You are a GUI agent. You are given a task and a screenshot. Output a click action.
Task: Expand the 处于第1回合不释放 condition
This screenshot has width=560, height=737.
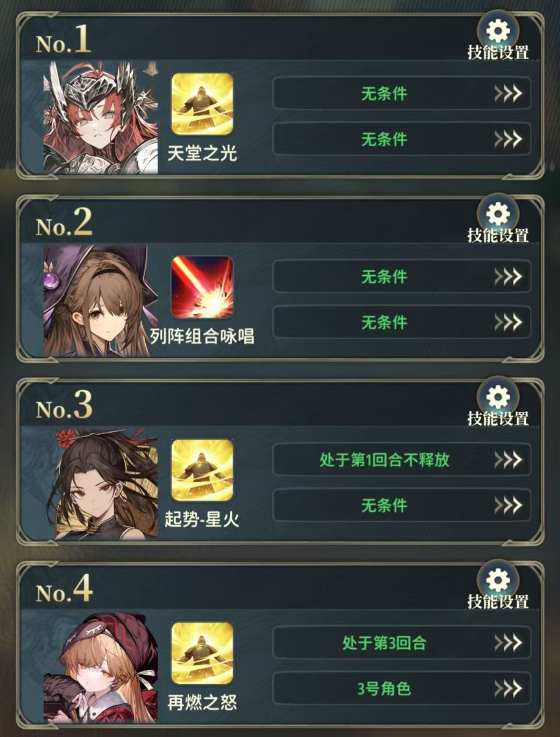(402, 460)
